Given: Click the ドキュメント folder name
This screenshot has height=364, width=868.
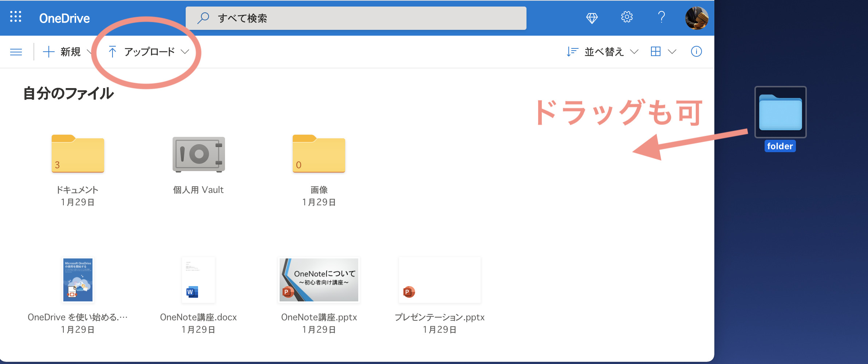Looking at the screenshot, I should point(77,190).
